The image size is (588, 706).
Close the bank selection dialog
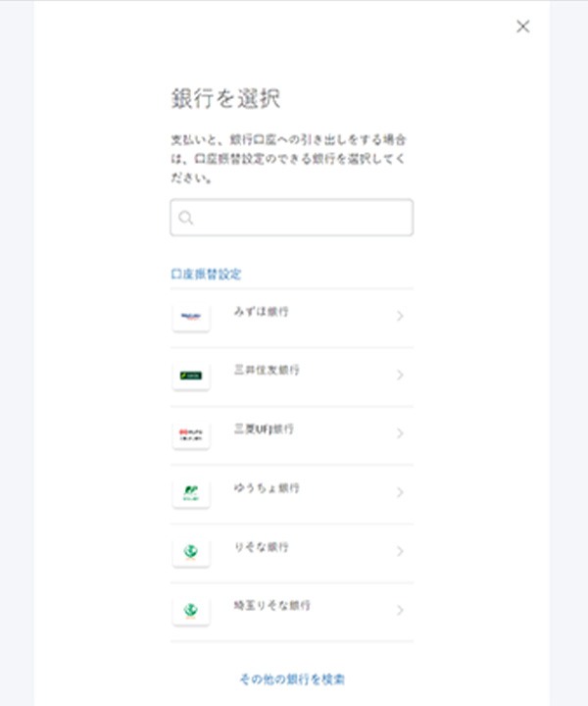[x=522, y=26]
